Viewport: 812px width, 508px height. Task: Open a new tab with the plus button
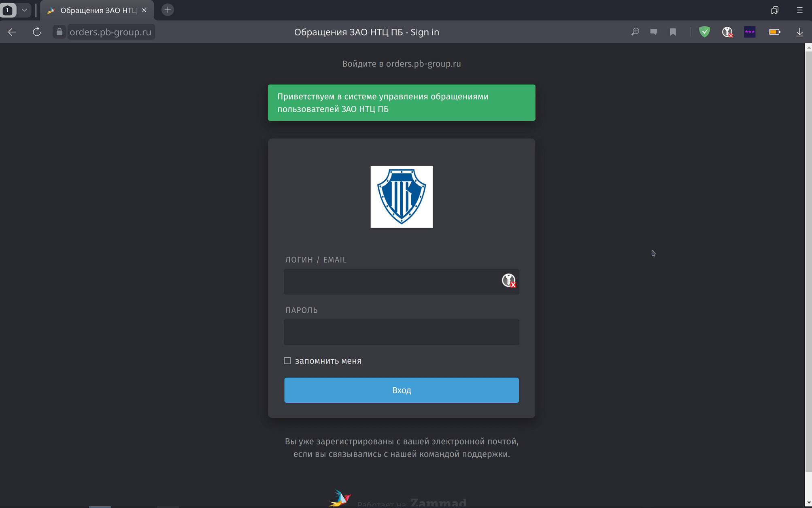[x=168, y=10]
